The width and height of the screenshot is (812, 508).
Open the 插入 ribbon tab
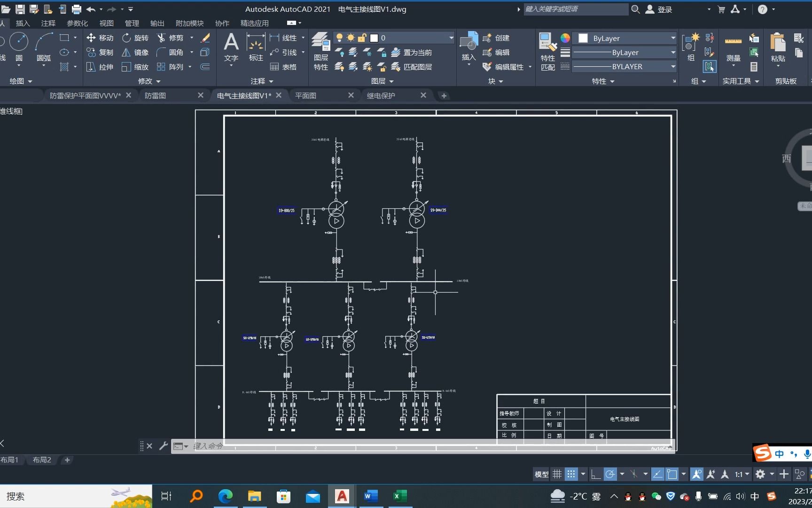click(x=23, y=23)
